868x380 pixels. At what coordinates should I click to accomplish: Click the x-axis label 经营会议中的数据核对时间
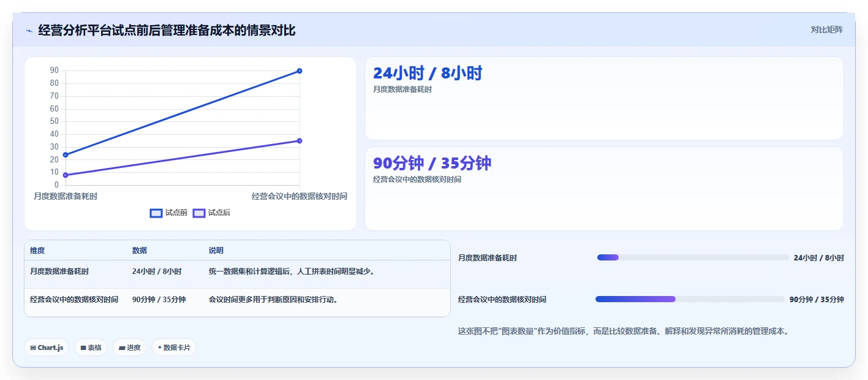[300, 196]
